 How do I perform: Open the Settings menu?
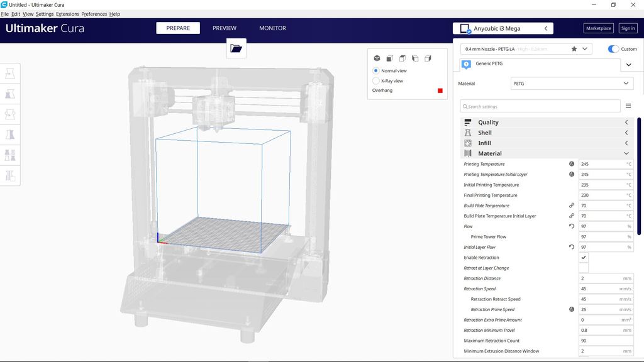coord(45,14)
